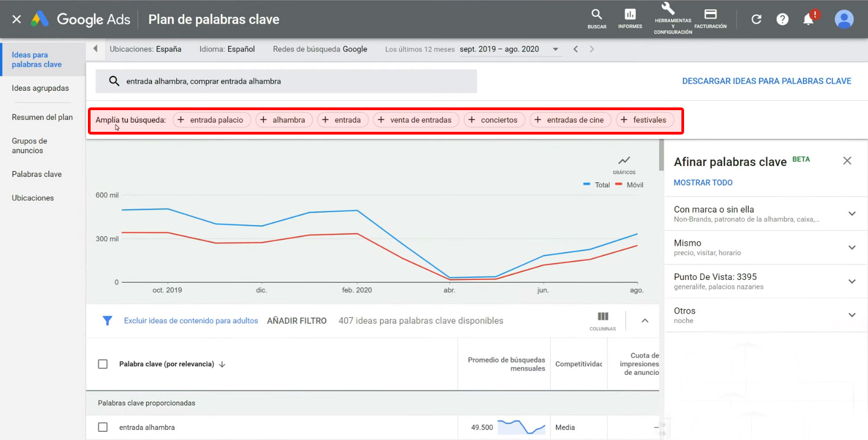The width and height of the screenshot is (868, 440).
Task: Add 'conciertos' suggestion chip
Action: point(494,120)
